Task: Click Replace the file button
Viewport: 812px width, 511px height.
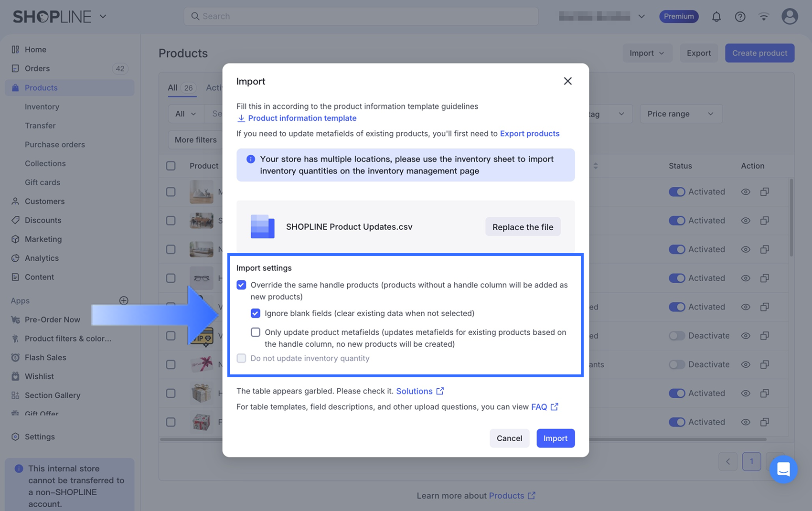Action: 523,227
